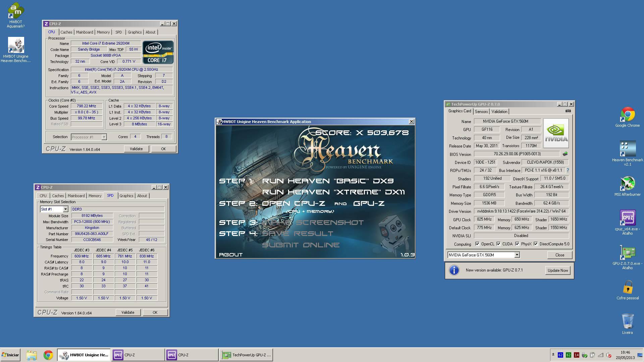Open Graphics tab in top CPU-Z window

(x=135, y=32)
